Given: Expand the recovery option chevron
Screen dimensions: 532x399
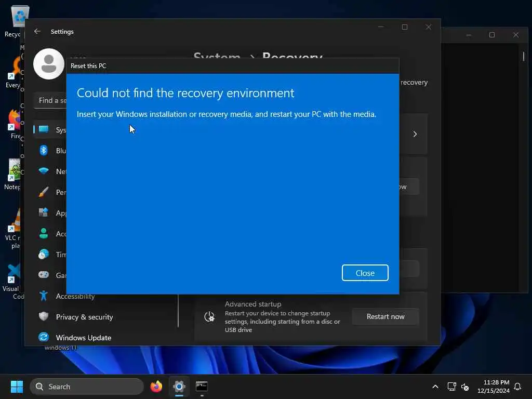Looking at the screenshot, I should (x=415, y=134).
